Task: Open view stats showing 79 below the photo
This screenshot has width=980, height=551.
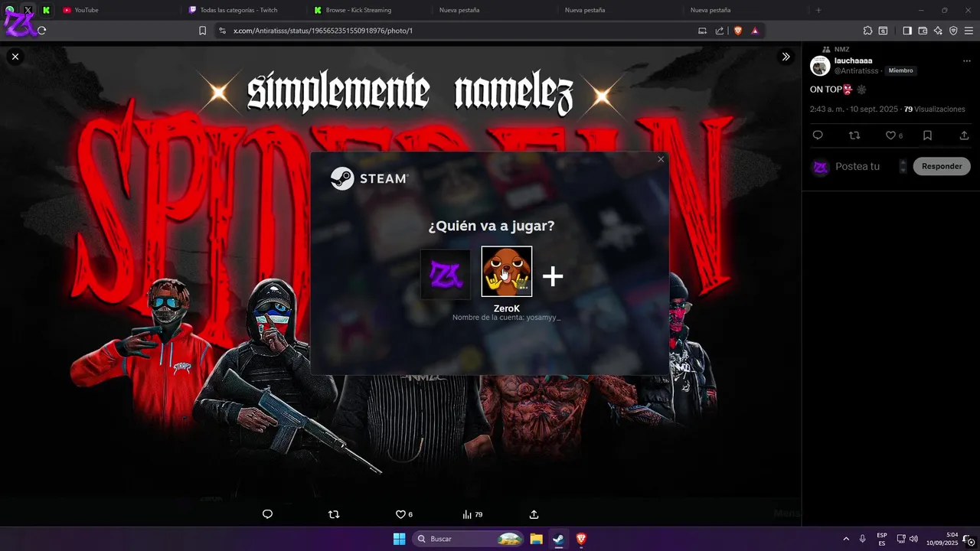Action: point(472,514)
